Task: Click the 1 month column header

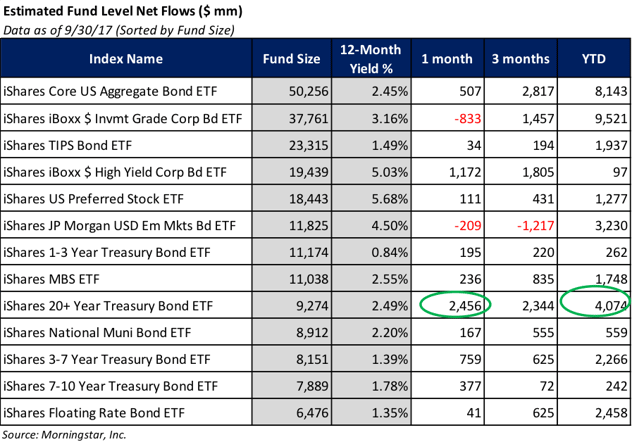Action: (x=447, y=59)
